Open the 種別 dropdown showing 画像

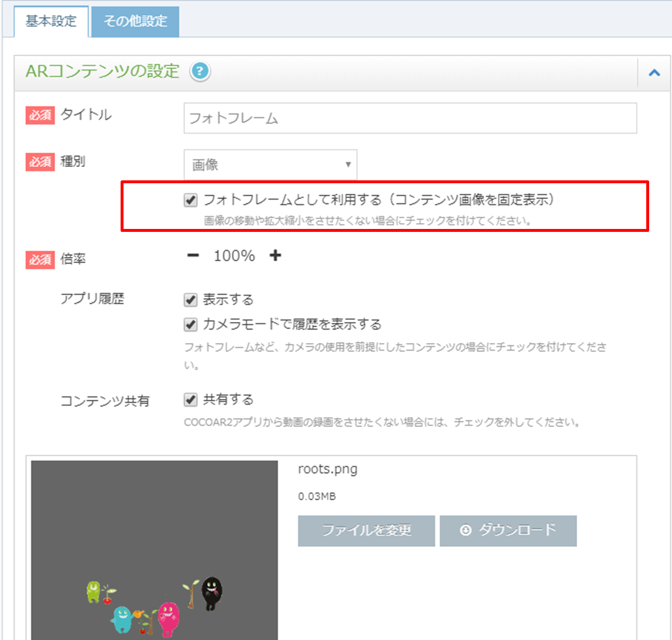tap(270, 165)
